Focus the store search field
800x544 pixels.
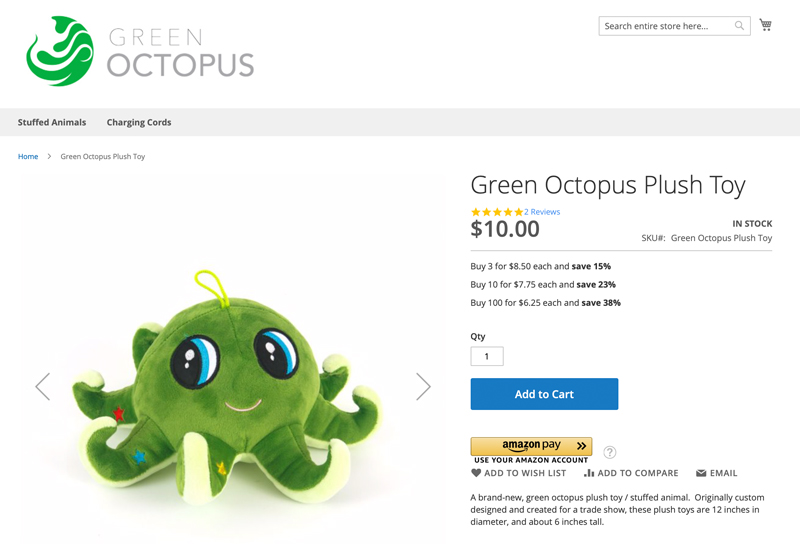coord(665,26)
